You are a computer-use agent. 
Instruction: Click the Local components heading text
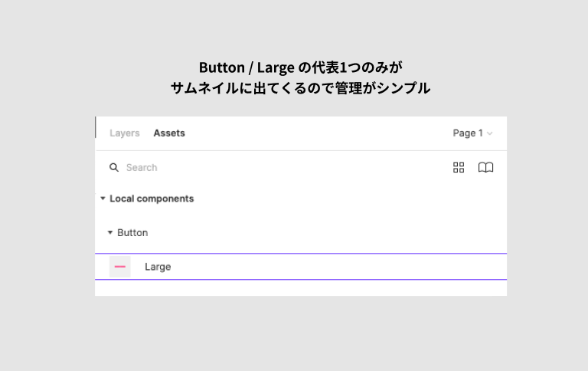152,199
